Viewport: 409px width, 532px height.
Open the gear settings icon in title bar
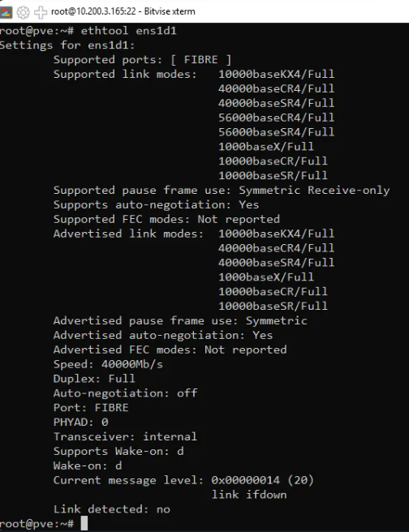23,12
